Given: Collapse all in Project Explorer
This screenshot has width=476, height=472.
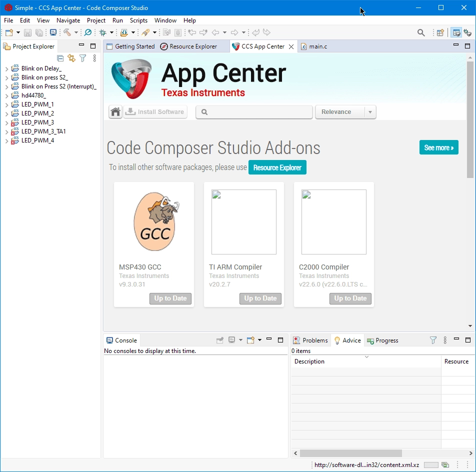Looking at the screenshot, I should pos(60,58).
